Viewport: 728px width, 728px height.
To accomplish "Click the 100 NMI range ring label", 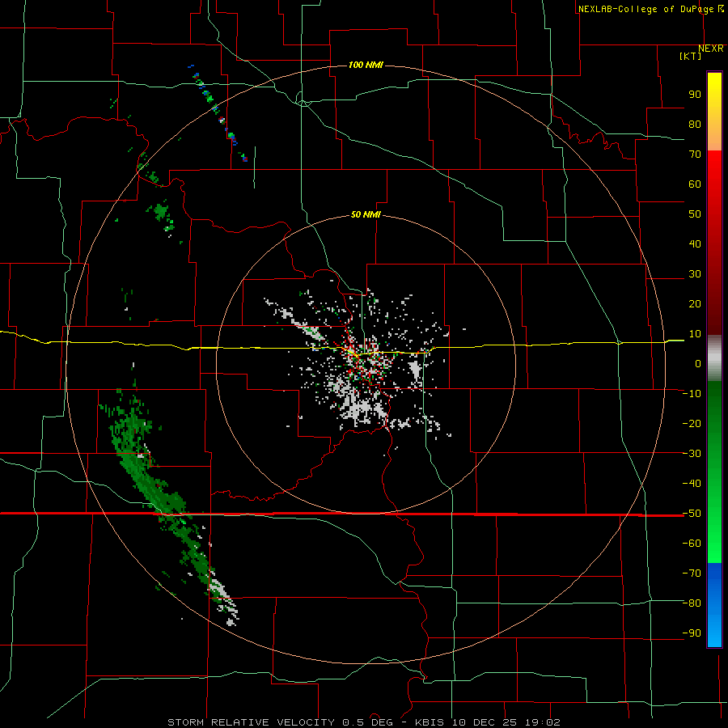I will coord(366,65).
